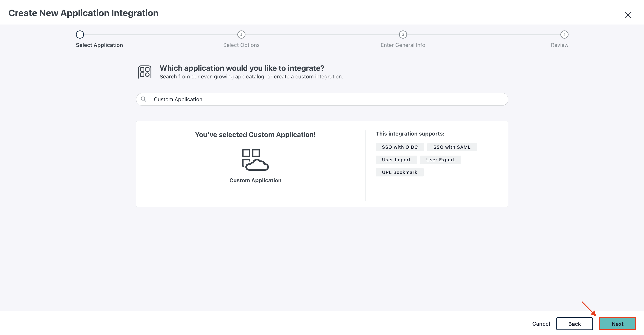Viewport: 644px width, 335px height.
Task: Click "You've selected Custom Application!" heading
Action: (x=255, y=135)
